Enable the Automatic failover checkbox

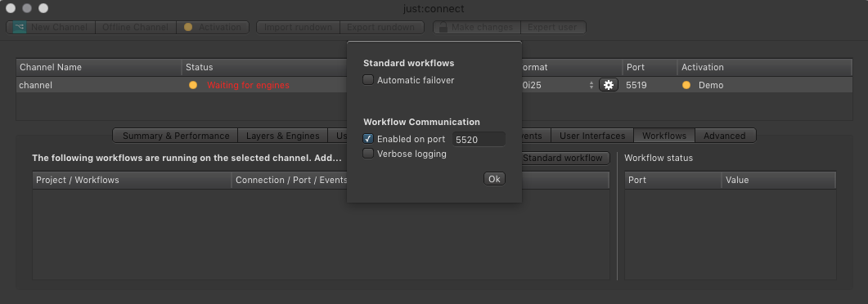368,80
